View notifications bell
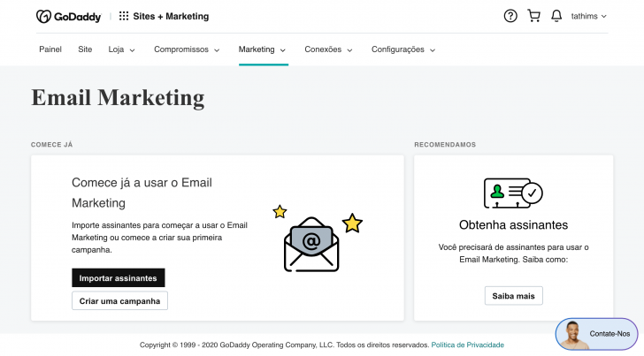644x356 pixels. (x=556, y=16)
